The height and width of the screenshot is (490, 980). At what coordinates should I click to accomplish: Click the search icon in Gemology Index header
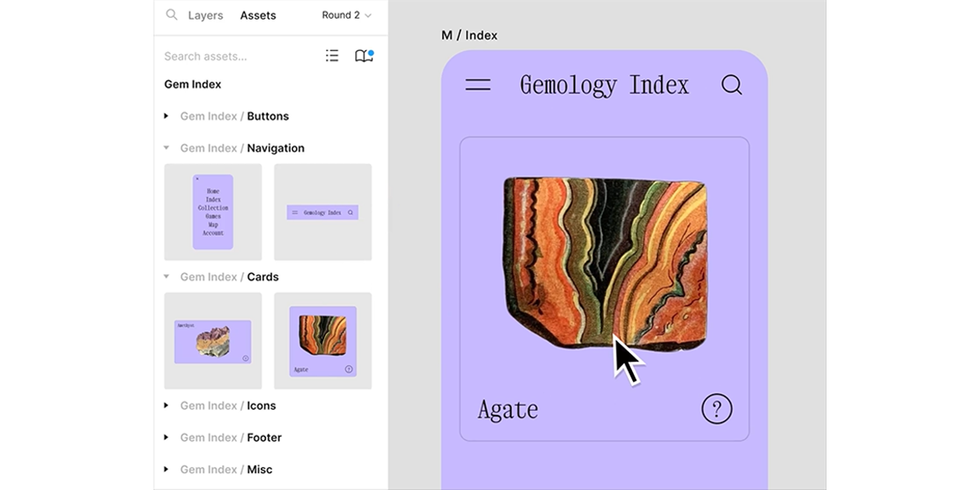tap(732, 85)
